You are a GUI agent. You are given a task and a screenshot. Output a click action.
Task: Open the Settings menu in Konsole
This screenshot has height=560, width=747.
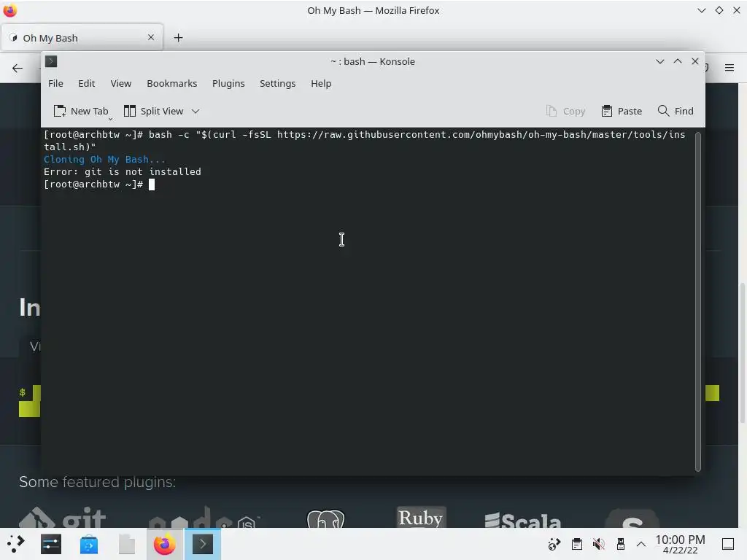(x=277, y=83)
